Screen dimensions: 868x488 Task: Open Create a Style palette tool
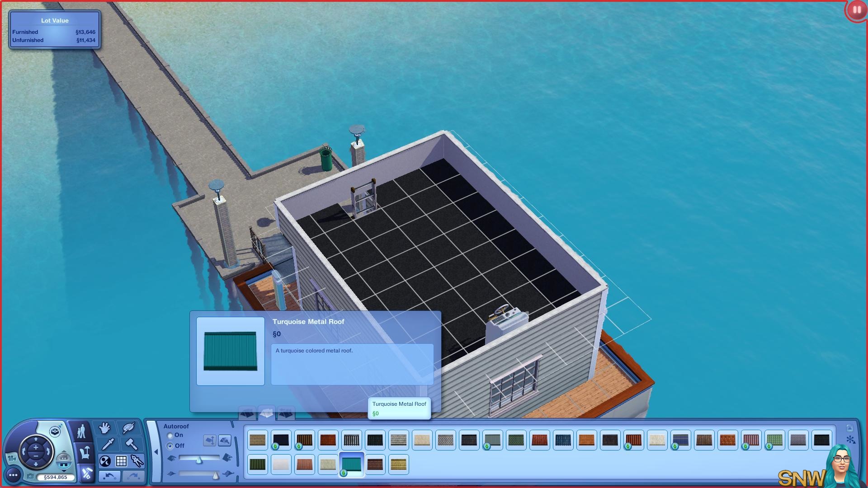coord(129,428)
